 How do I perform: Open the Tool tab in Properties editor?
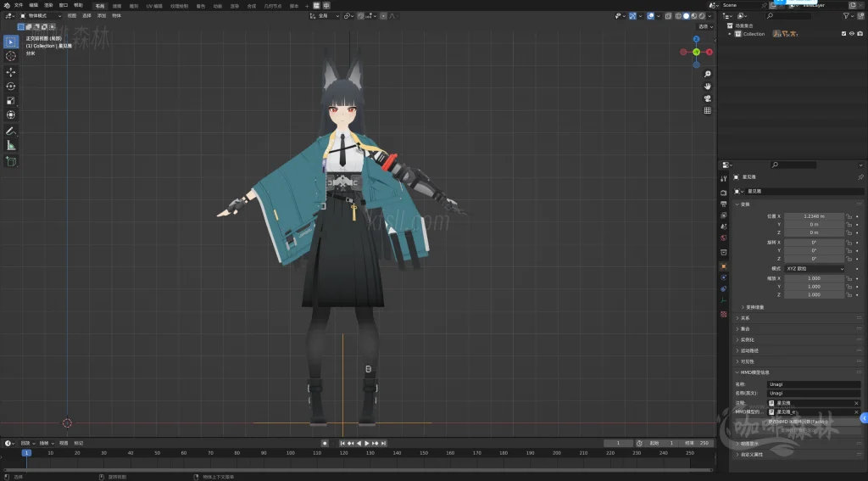pyautogui.click(x=724, y=178)
